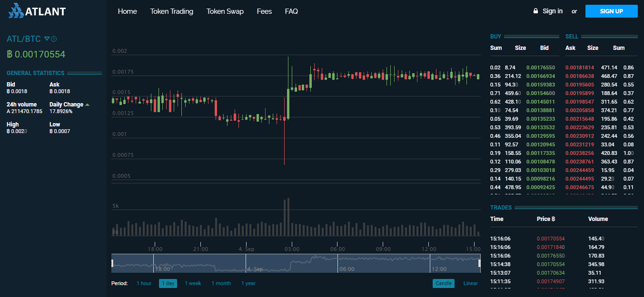The image size is (644, 297).
Task: Click the 4. Sep label on main chart axis
Action: (x=246, y=249)
